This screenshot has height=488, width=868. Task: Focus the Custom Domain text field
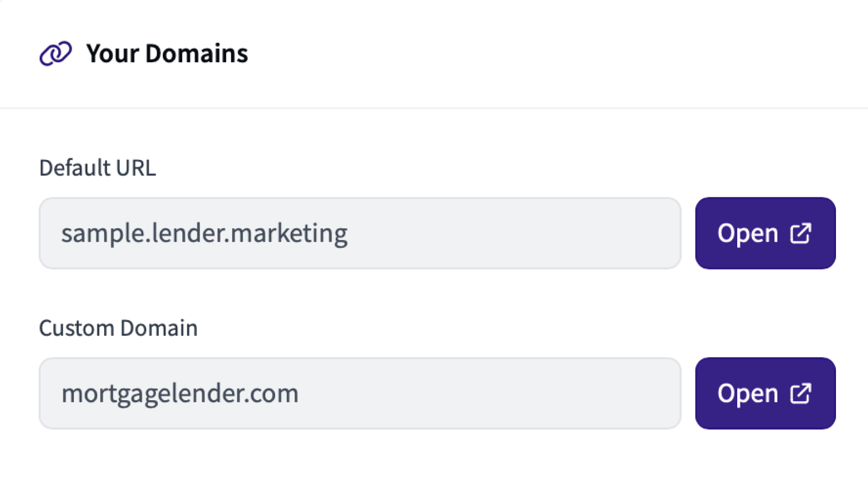pyautogui.click(x=488, y=393)
